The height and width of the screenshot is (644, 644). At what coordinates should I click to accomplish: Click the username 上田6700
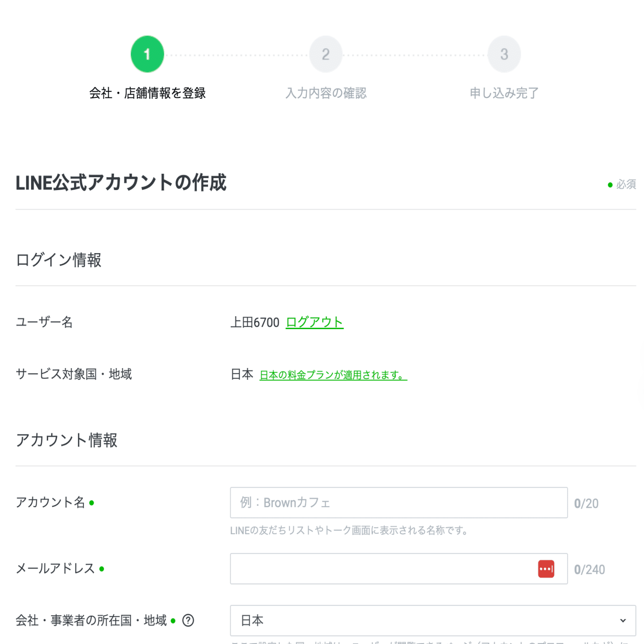pos(254,322)
